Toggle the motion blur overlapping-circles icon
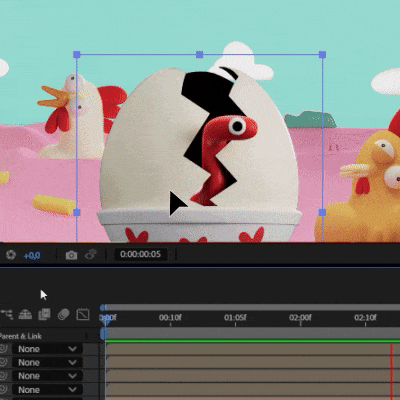This screenshot has width=400, height=400. (63, 314)
